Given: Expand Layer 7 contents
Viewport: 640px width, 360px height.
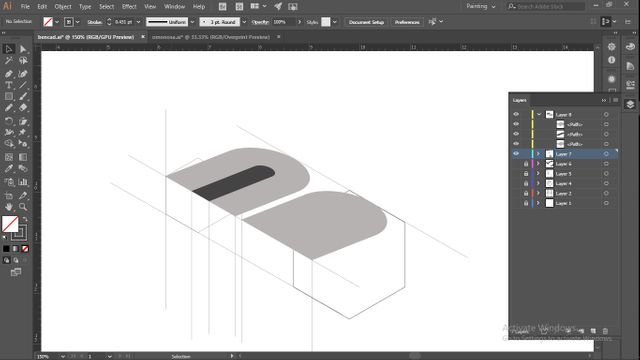Looking at the screenshot, I should click(539, 154).
